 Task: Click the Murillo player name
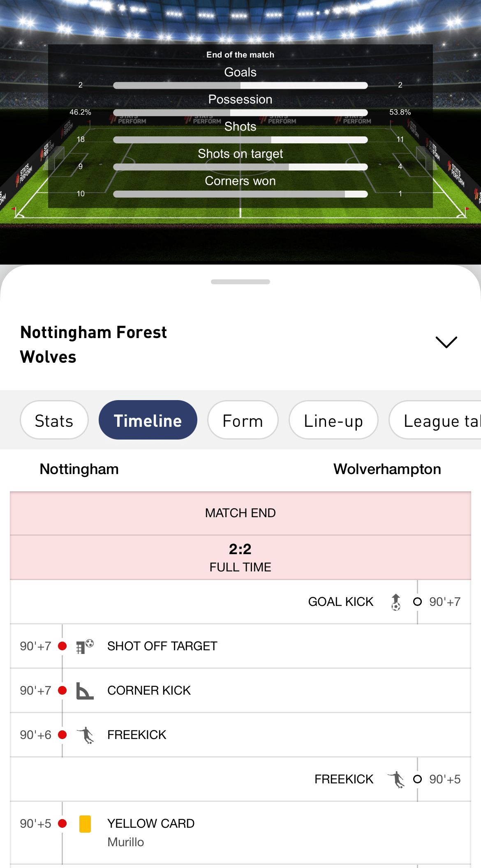(126, 842)
